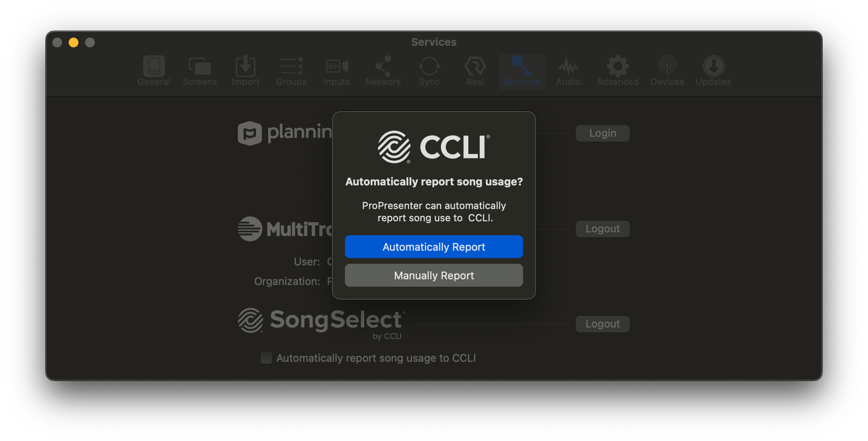Click Manually Report song usage
Viewport: 868px width, 441px height.
(434, 275)
